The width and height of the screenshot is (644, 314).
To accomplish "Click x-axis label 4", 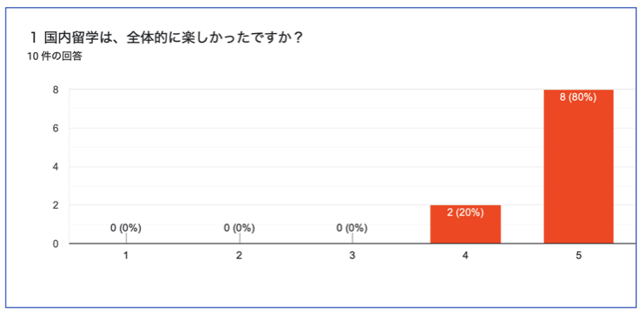I will tap(465, 256).
